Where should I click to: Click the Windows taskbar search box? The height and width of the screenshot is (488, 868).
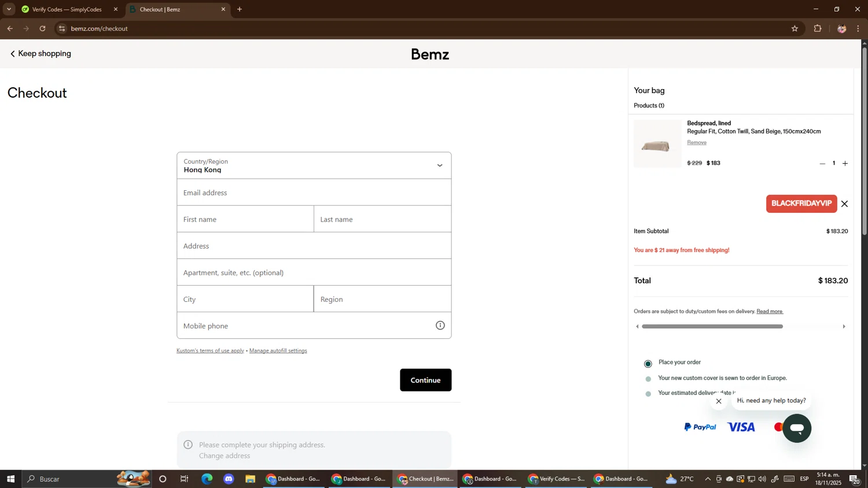point(87,479)
